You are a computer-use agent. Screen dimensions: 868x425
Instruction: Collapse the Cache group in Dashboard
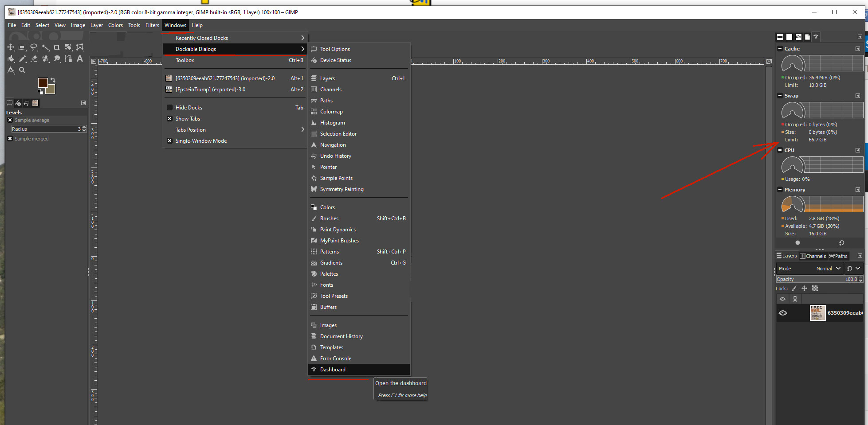780,49
